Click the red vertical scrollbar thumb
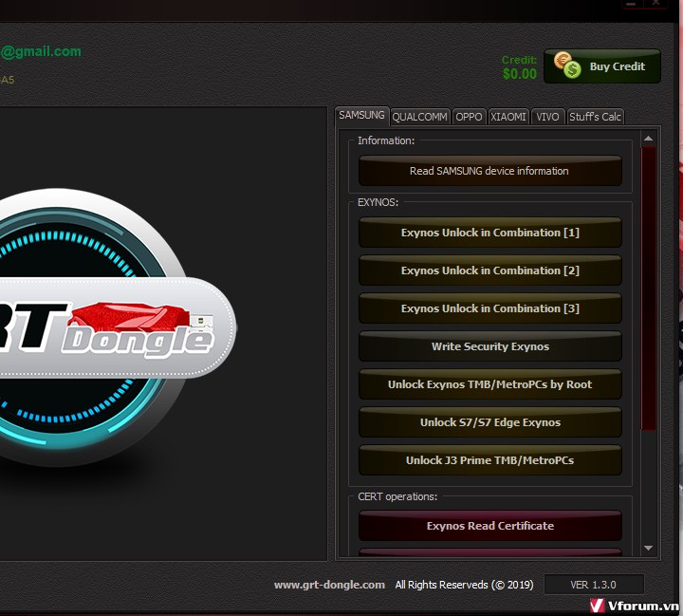The height and width of the screenshot is (616, 683). click(648, 289)
